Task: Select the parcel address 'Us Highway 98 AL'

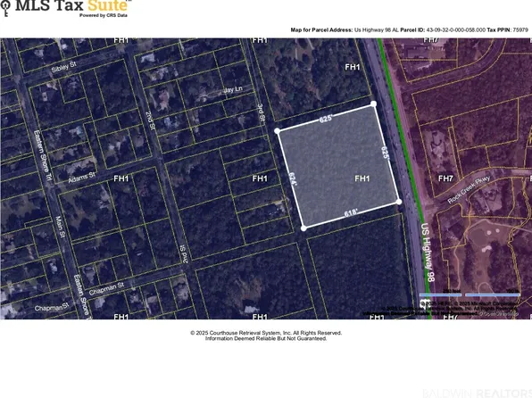Action: click(377, 29)
